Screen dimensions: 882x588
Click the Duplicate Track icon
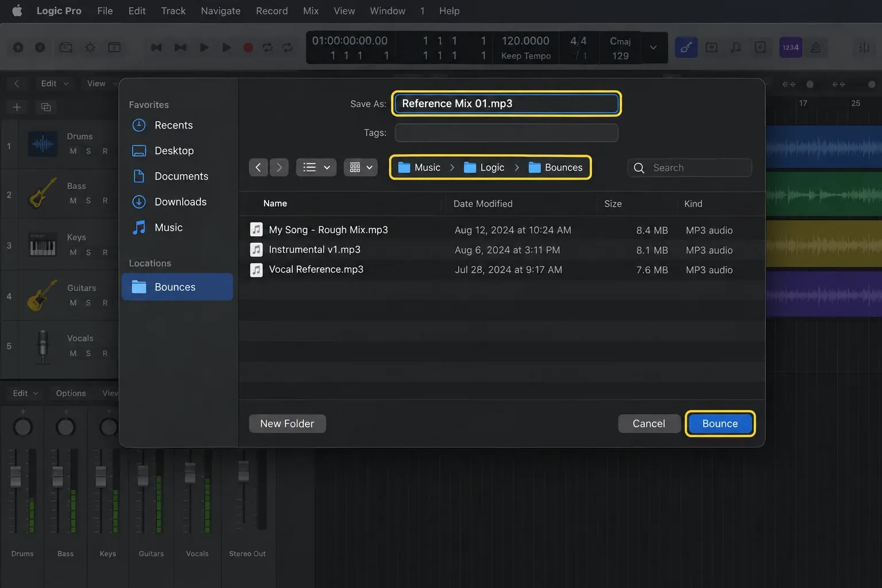[x=46, y=107]
